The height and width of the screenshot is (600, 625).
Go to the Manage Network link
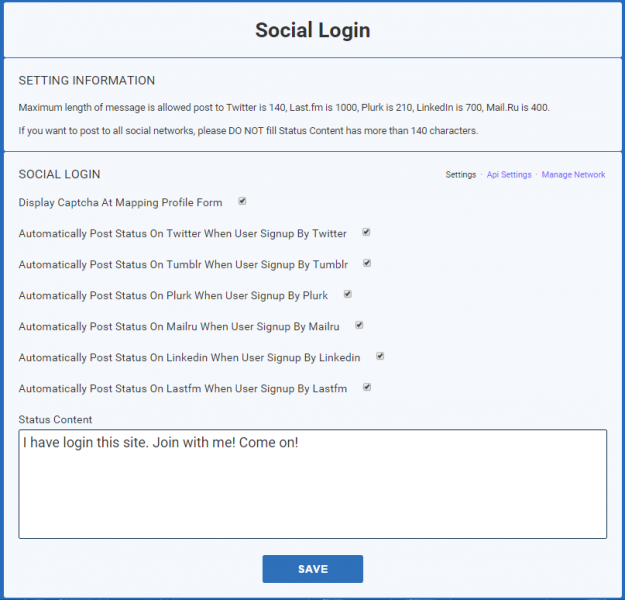tap(573, 175)
